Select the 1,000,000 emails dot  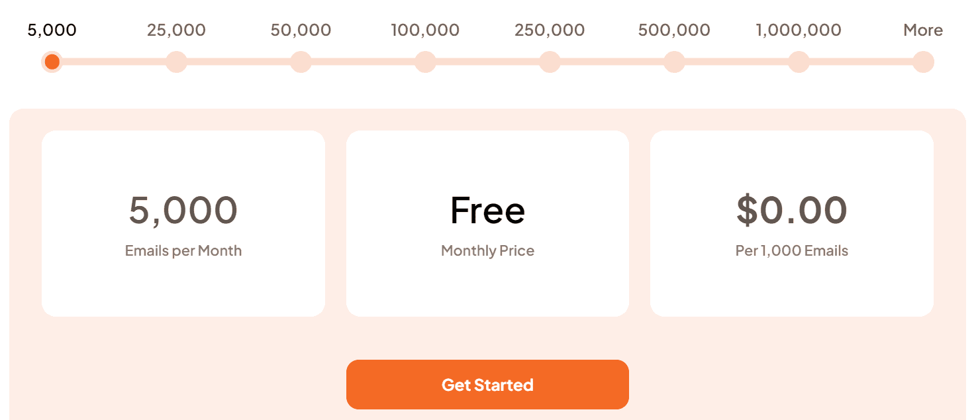799,62
